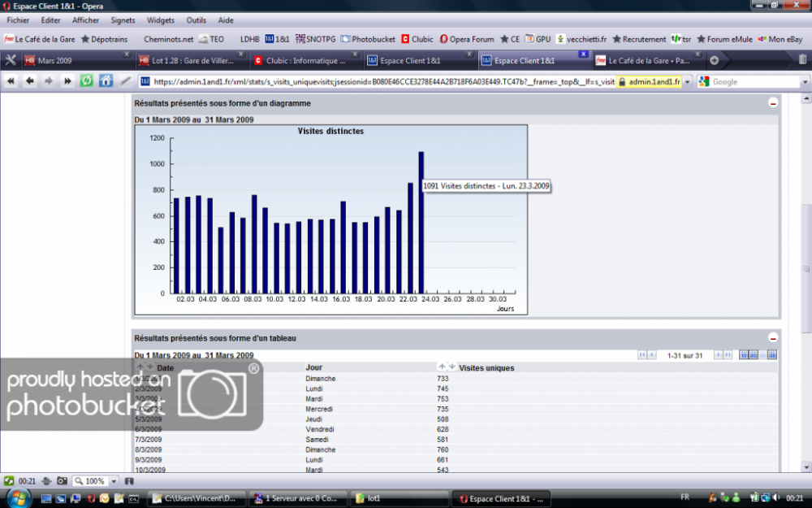Reload the page with the green button
Screen dimensions: 812x508
(87, 81)
